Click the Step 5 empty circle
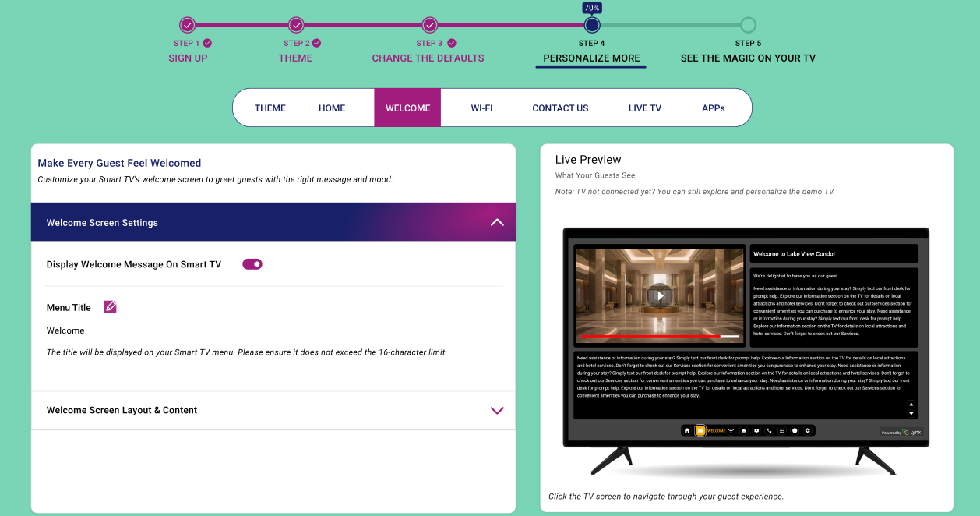 coord(748,25)
